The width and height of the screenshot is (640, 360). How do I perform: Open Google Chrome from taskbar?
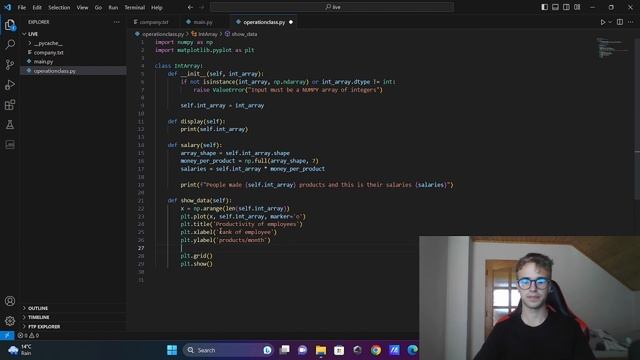(376, 350)
